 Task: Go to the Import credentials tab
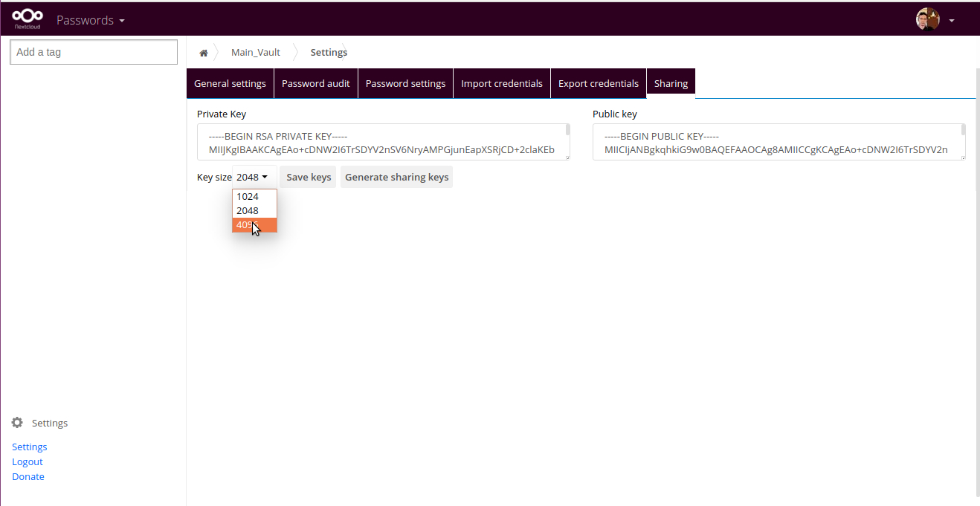(x=501, y=83)
